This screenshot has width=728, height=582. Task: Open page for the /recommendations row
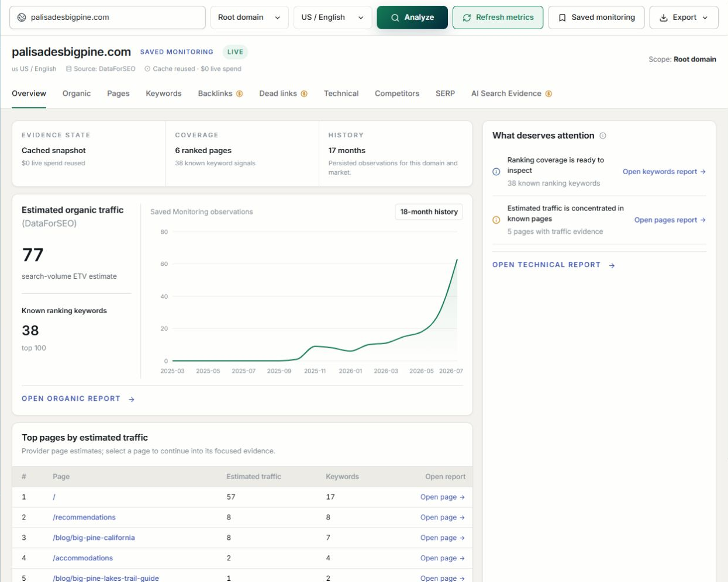coord(442,518)
